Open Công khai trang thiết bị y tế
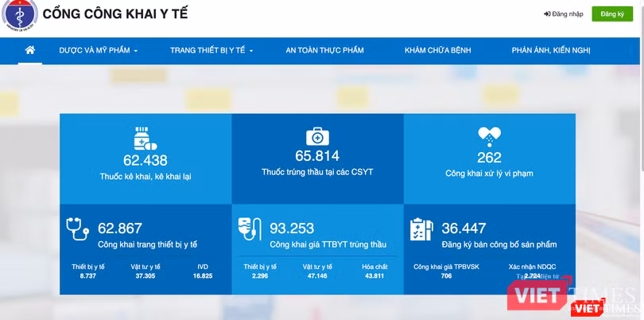The image size is (644, 320). pos(147,244)
